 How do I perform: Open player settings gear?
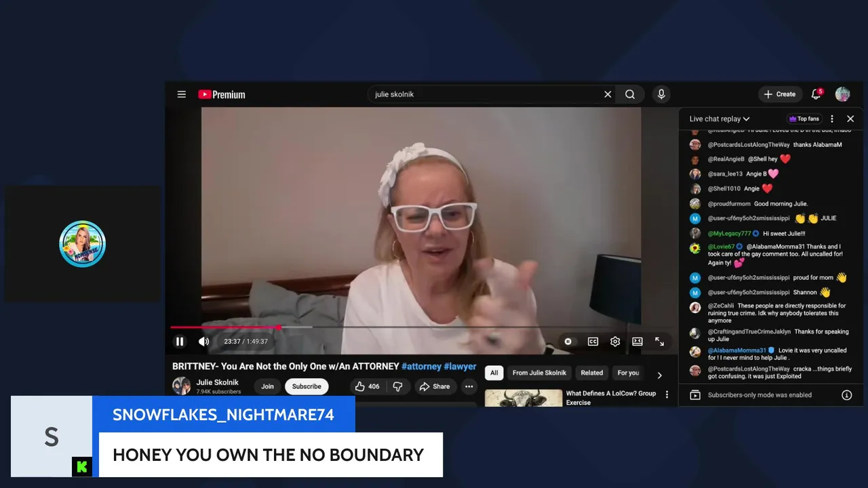(x=615, y=342)
